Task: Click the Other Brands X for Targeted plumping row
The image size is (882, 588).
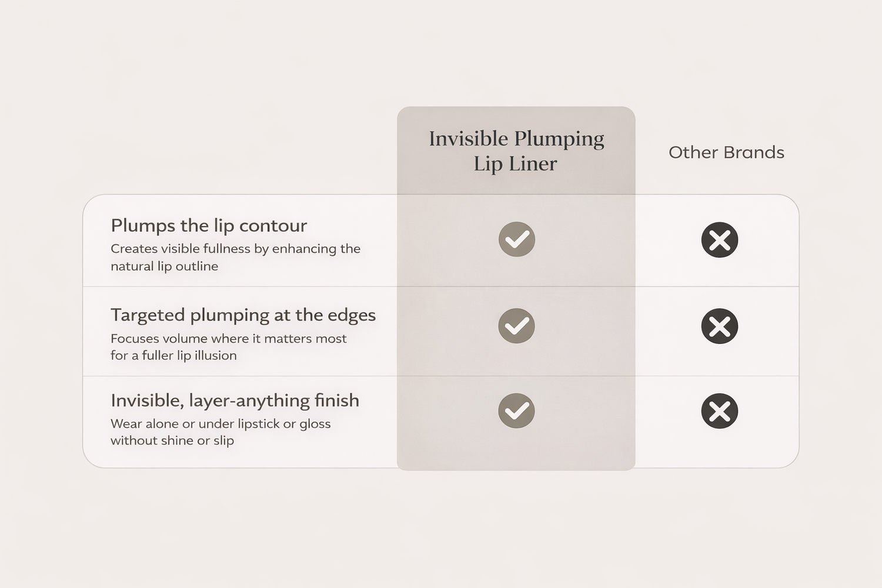Action: pos(719,326)
